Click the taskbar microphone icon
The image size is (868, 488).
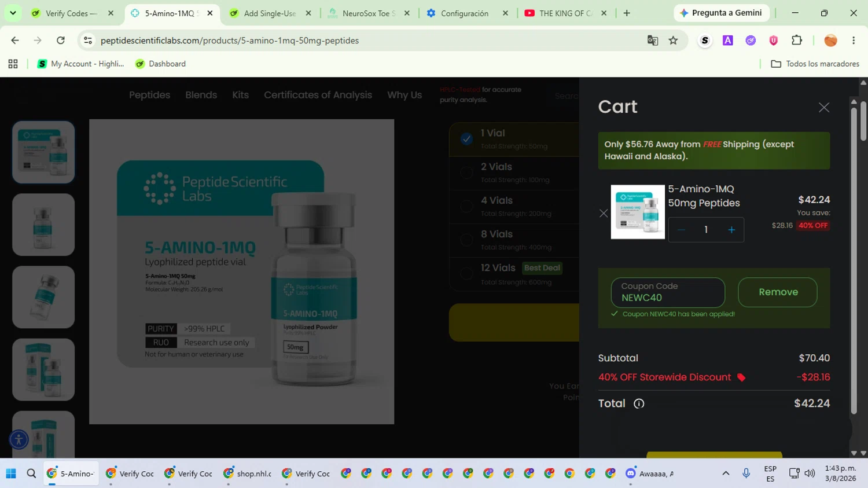tap(746, 474)
